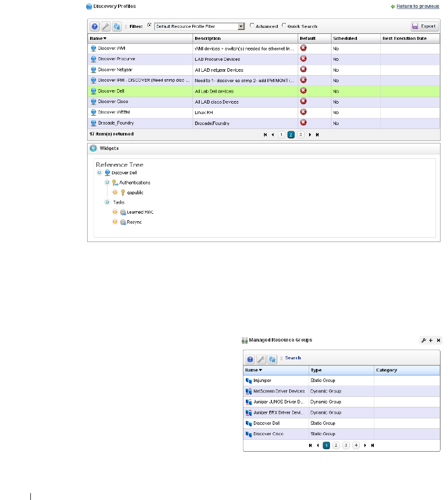
Task: Click Brocade_Foundry profile globe icon
Action: pos(94,123)
